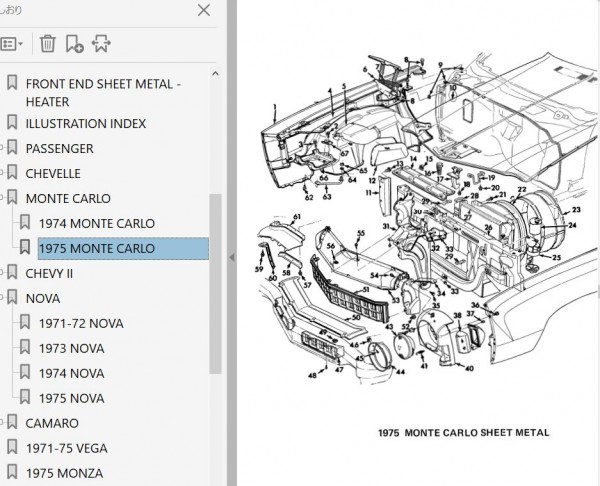The height and width of the screenshot is (486, 600).
Task: Click the 1975 MONTE CARLO SHEET METAL caption
Action: click(464, 433)
